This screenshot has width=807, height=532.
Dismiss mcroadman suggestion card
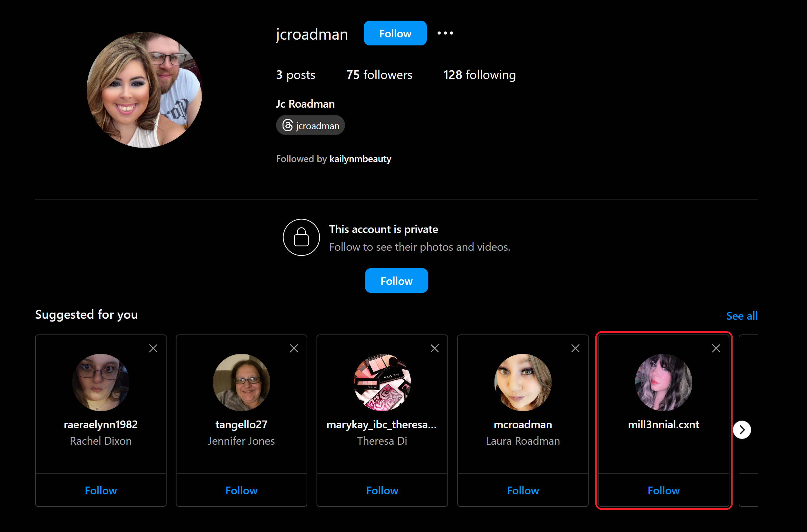[x=575, y=348]
